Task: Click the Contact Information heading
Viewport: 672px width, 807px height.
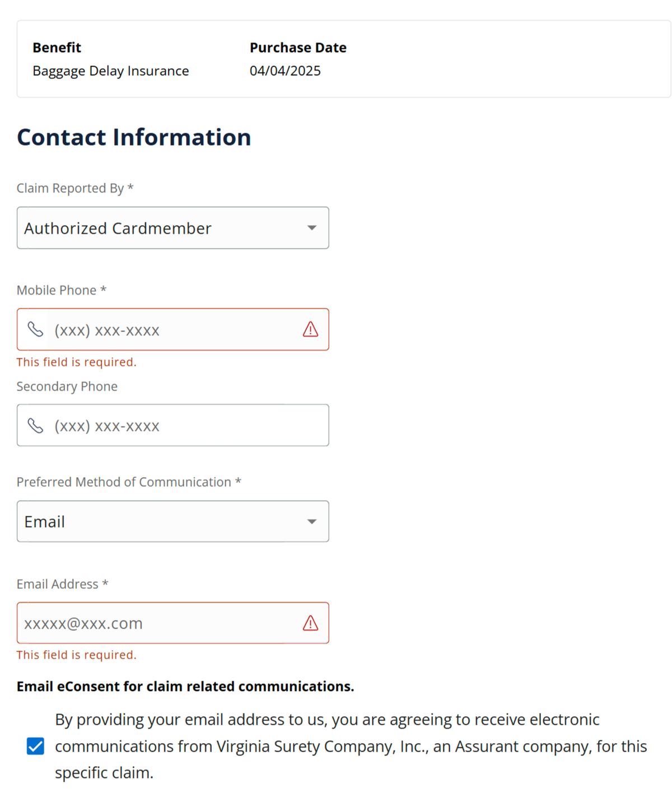Action: [134, 137]
